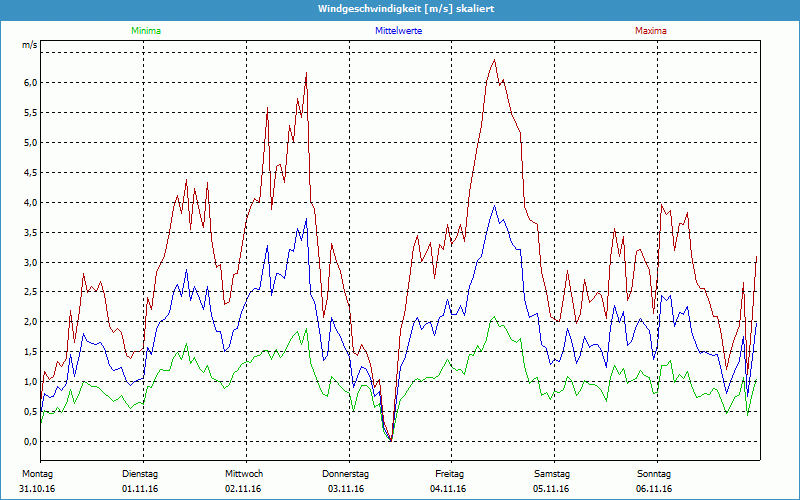Image resolution: width=800 pixels, height=500 pixels.
Task: Click the 0,0 y-axis value
Action: (31, 441)
